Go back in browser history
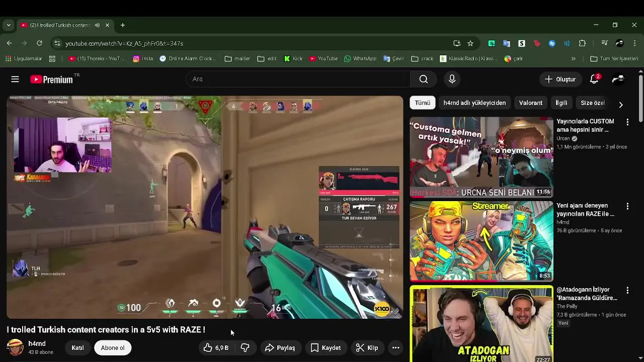This screenshot has height=362, width=644. (x=9, y=43)
